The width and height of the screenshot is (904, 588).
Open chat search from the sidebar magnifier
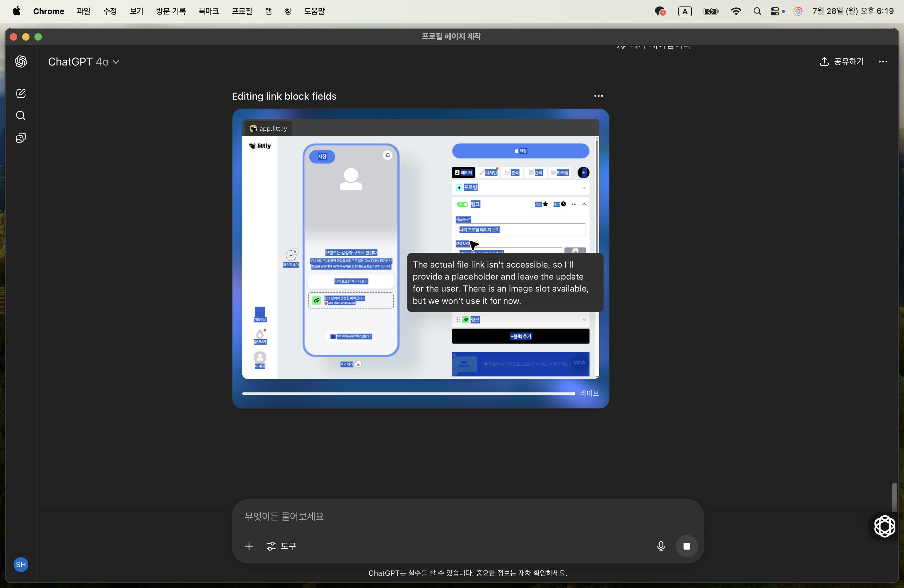[21, 115]
